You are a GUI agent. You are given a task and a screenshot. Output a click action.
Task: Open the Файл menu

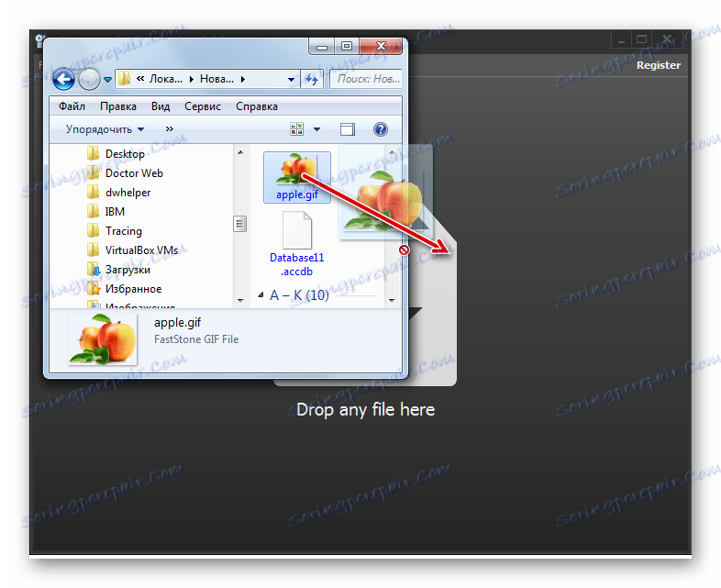[x=72, y=106]
